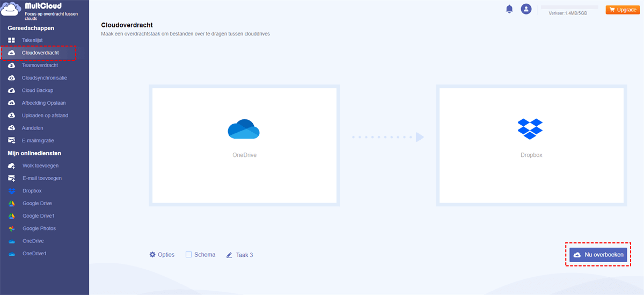Image resolution: width=644 pixels, height=295 pixels.
Task: Choose source in the OneDrive box
Action: (x=244, y=146)
